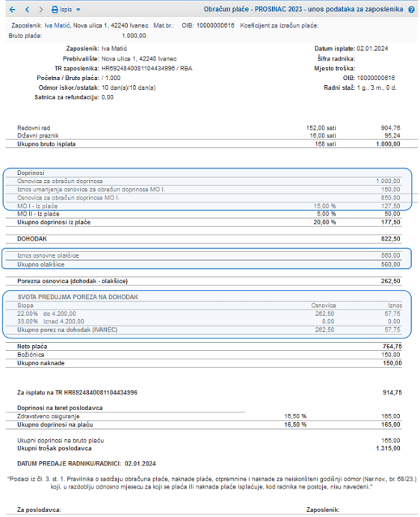This screenshot has height=517, width=420.
Task: Click TR zaposlenika HR6924840081104434996 / RBA
Action: 146,69
